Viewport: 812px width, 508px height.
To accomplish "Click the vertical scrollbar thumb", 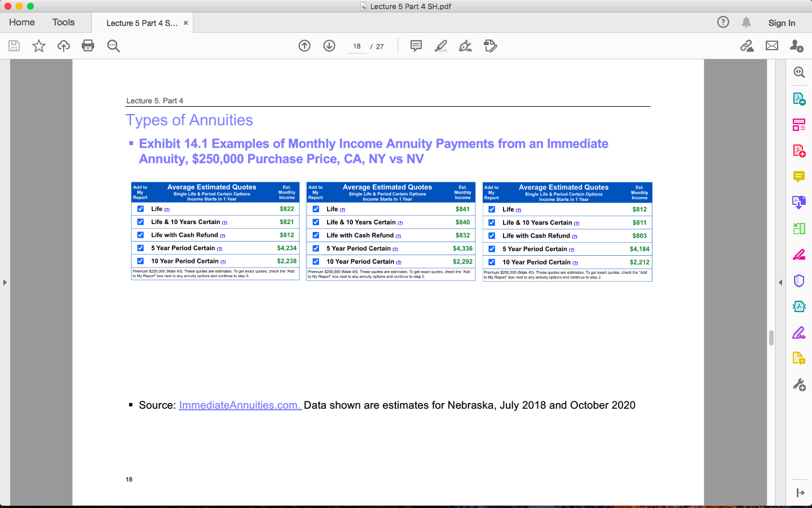I will click(x=771, y=338).
